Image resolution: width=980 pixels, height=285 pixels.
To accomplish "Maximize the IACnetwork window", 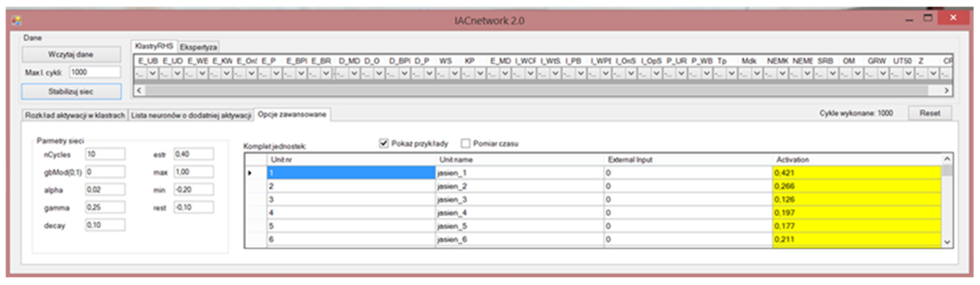I will click(928, 18).
